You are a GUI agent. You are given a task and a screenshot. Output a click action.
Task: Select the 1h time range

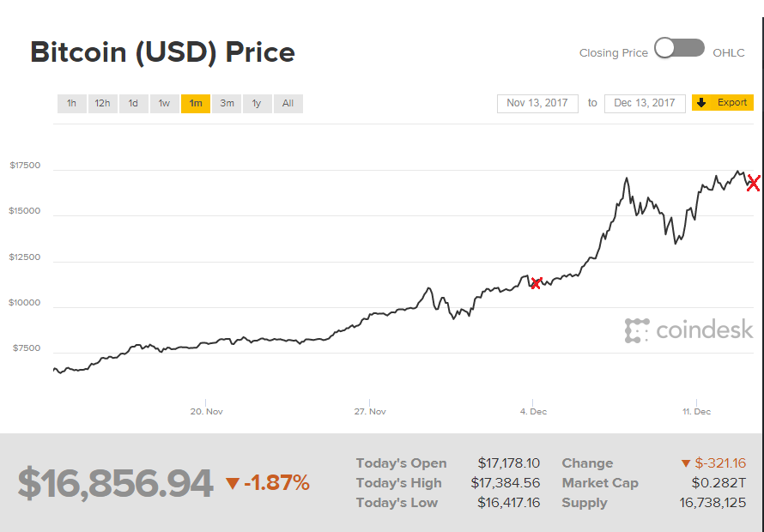click(71, 103)
